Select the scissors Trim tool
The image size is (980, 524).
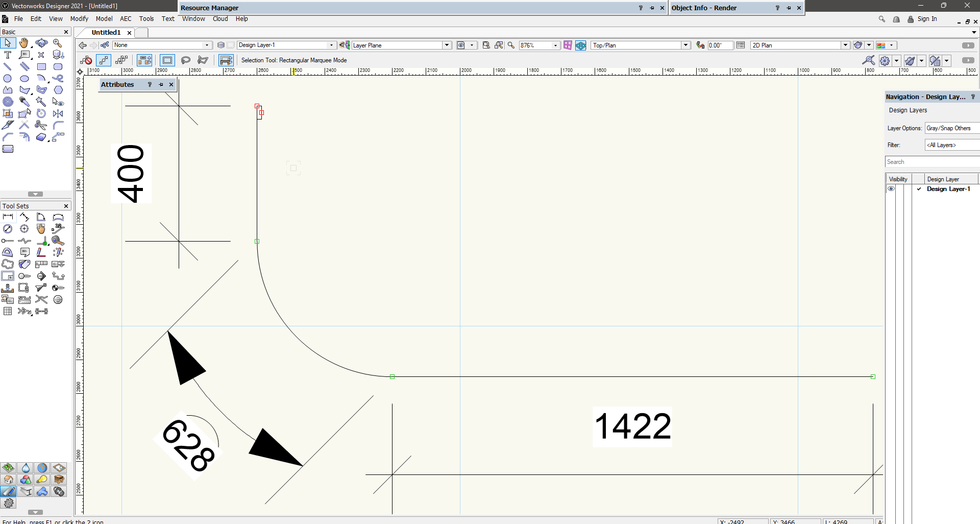(x=41, y=125)
